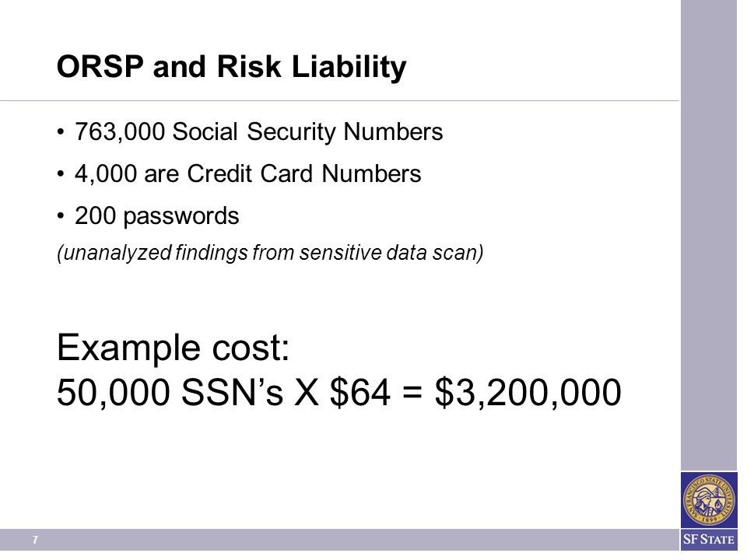747x560 pixels.
Task: Click the SF State logo text
Action: coord(708,540)
